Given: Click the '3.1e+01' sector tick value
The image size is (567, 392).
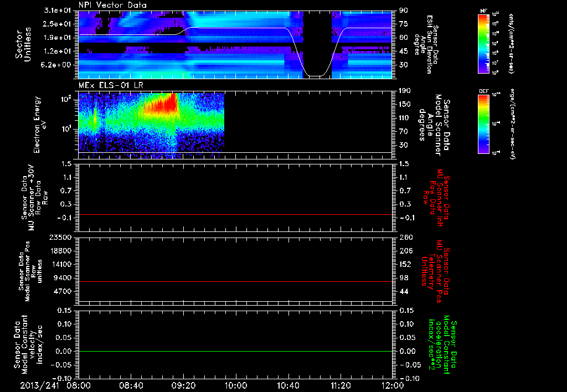Looking at the screenshot, I should [x=58, y=11].
